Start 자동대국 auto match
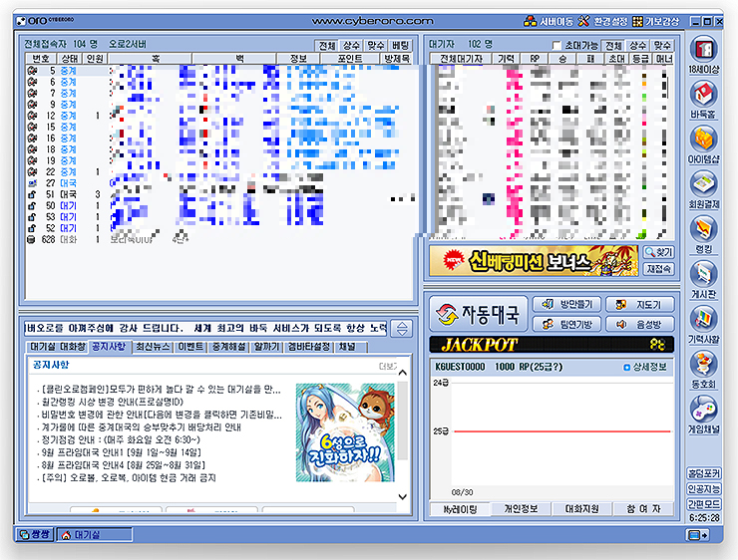The width and height of the screenshot is (738, 560). coord(478,314)
